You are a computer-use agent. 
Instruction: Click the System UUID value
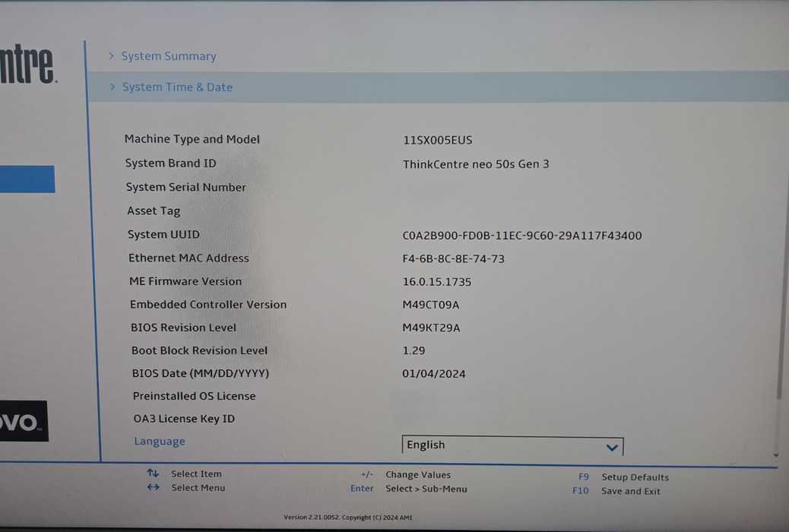coord(521,236)
